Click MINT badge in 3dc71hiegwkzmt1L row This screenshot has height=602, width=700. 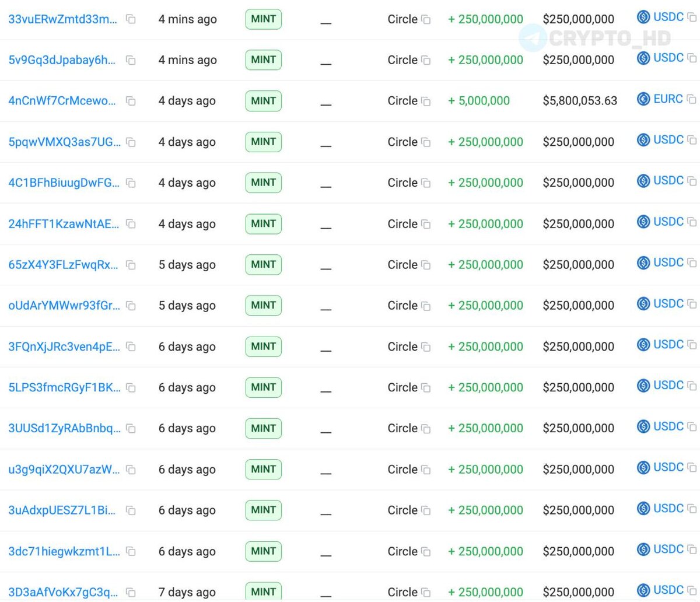pos(264,551)
